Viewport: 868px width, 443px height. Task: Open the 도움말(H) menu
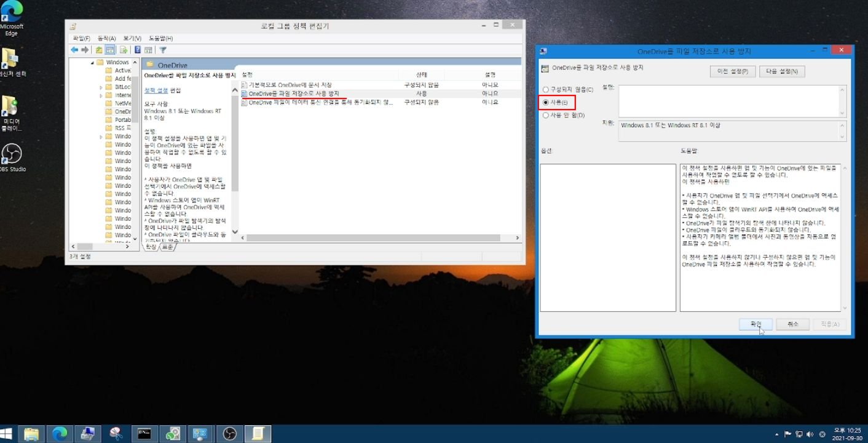coord(160,38)
